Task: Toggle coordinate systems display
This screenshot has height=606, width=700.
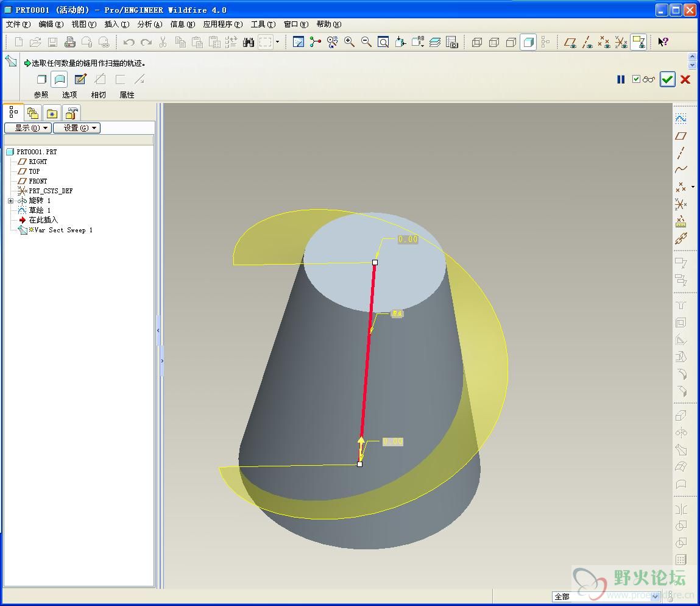Action: tap(621, 42)
